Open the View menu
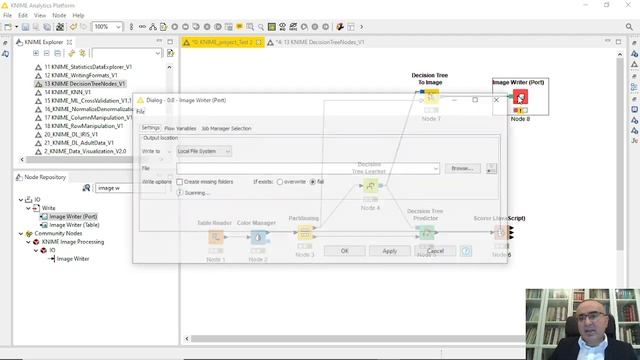 [x=40, y=16]
